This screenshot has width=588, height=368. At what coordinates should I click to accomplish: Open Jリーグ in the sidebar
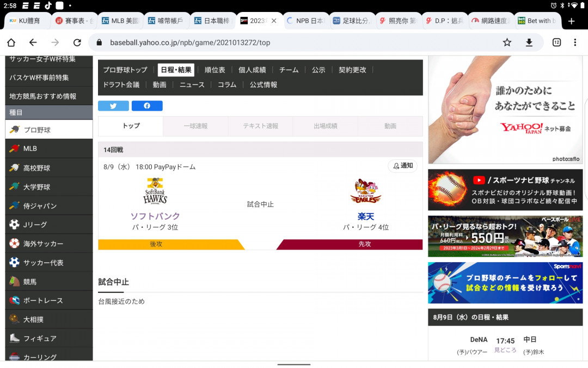click(x=49, y=225)
